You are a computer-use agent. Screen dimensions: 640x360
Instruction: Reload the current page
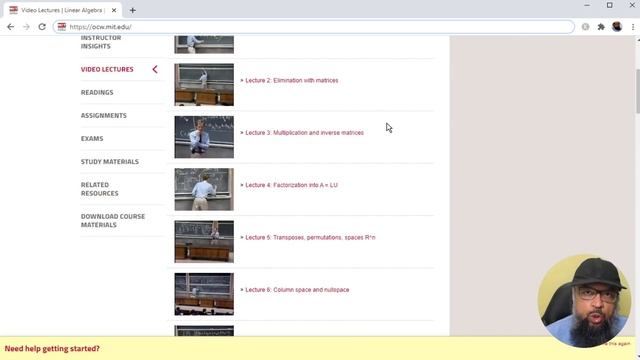tap(42, 27)
